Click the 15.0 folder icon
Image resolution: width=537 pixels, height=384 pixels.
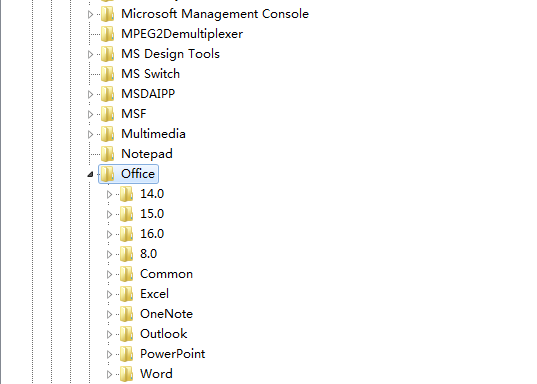click(127, 214)
